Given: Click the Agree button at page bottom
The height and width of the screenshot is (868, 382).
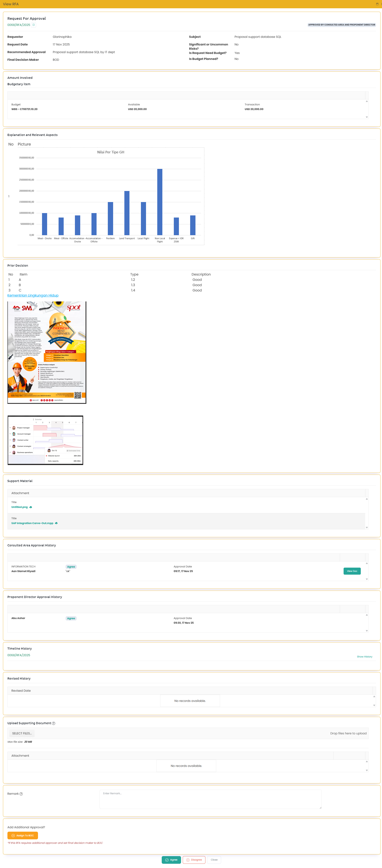Looking at the screenshot, I should click(x=171, y=860).
